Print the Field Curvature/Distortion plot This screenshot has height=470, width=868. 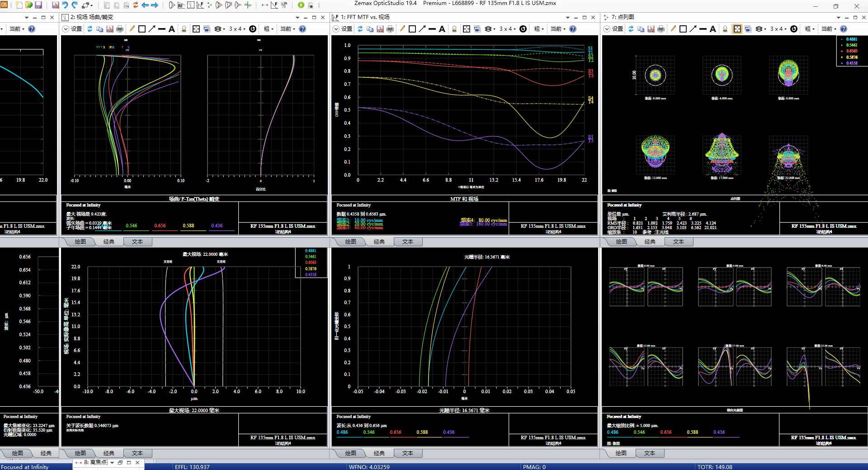click(120, 29)
